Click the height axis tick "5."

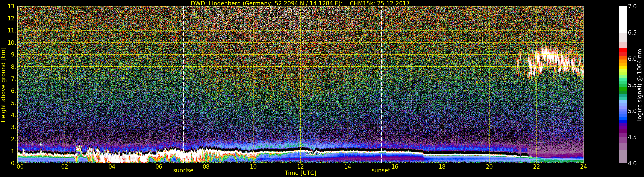click(14, 103)
